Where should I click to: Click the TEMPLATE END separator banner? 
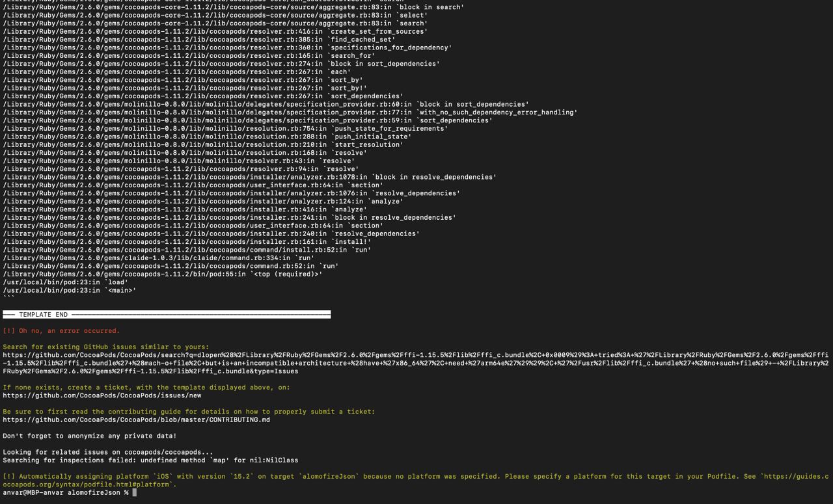[x=167, y=314]
